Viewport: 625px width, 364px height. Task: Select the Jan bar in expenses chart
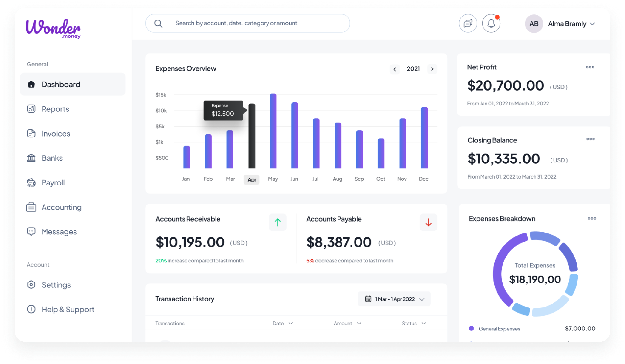tap(187, 157)
